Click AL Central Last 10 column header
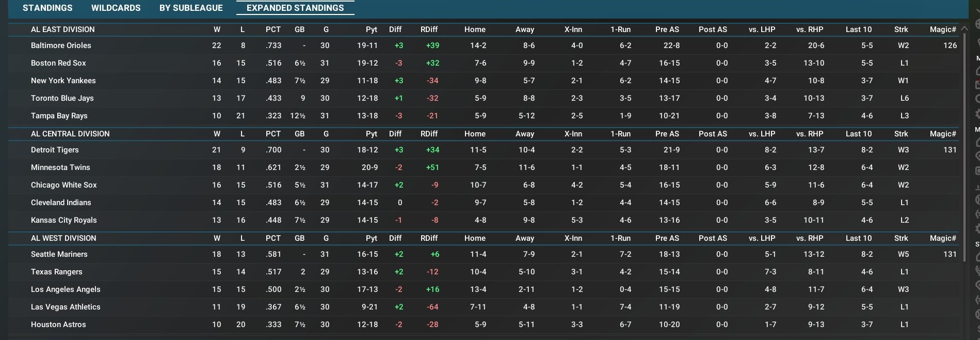This screenshot has width=980, height=340. click(x=858, y=134)
